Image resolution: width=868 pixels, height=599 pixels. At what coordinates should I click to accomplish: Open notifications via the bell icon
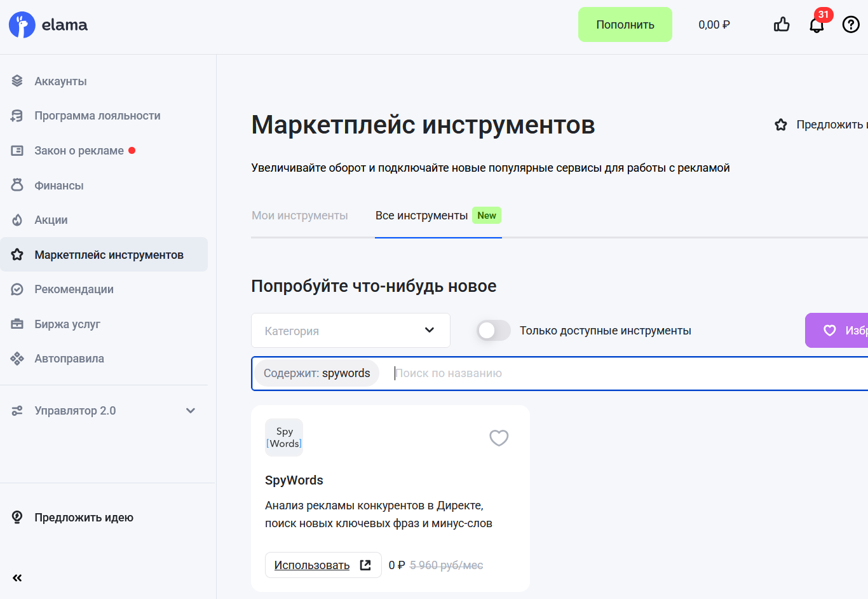[817, 25]
